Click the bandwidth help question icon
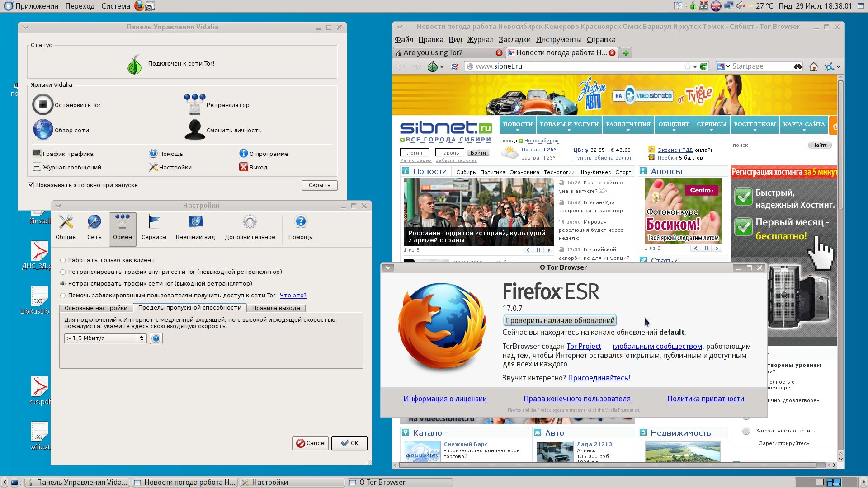868x488 pixels. 156,338
